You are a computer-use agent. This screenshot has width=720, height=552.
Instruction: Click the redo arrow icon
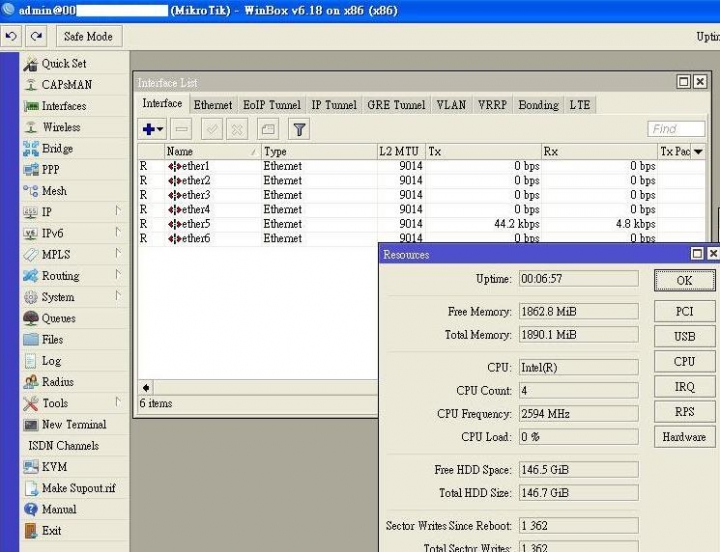tap(37, 36)
